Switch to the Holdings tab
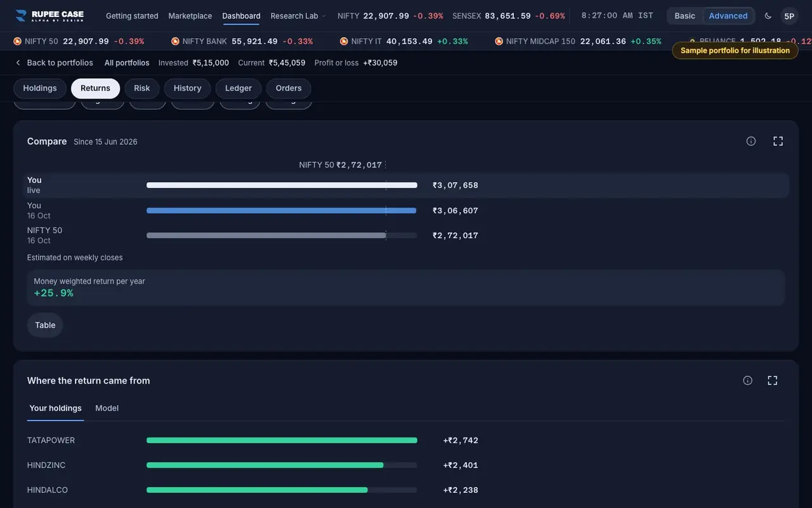Viewport: 812px width, 508px height. 40,88
